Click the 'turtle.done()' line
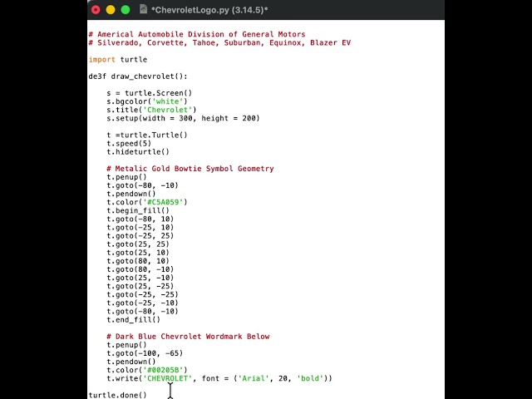The width and height of the screenshot is (532, 399). [118, 396]
